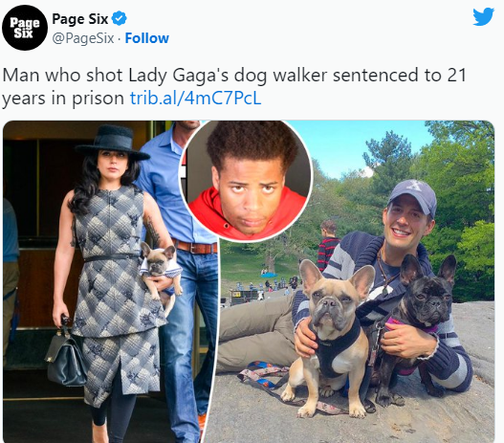
Task: Click the navy baseball cap on smiling man
Action: [413, 195]
